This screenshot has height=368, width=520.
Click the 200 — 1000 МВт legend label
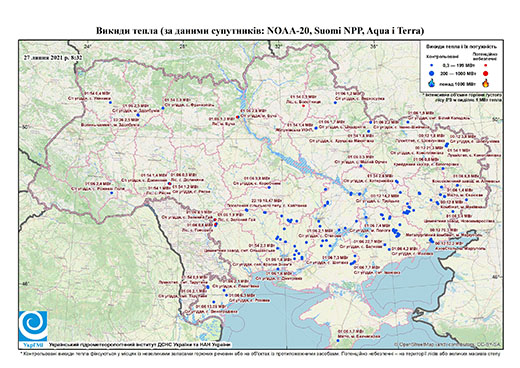[457, 73]
